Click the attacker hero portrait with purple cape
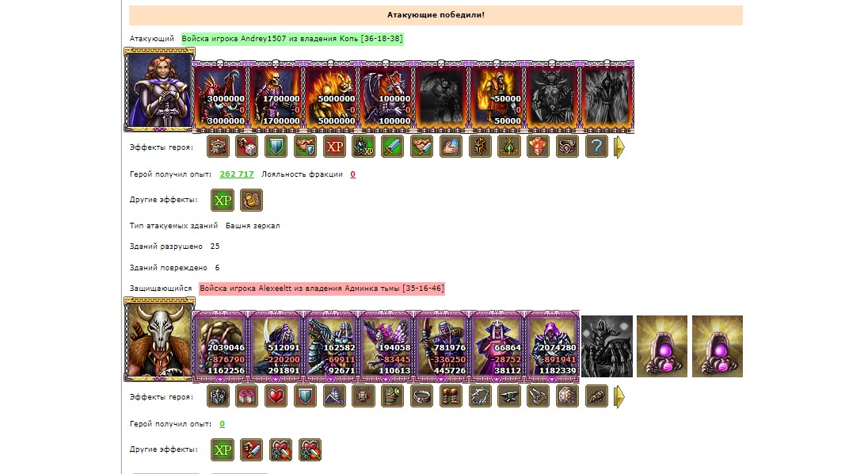The image size is (868, 474). pyautogui.click(x=159, y=90)
